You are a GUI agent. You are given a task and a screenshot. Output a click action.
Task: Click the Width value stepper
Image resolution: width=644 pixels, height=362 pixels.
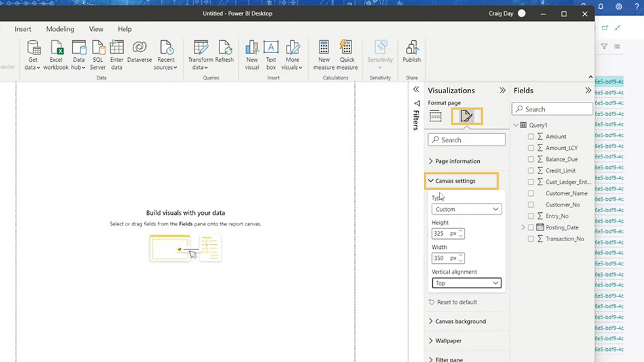pos(461,258)
